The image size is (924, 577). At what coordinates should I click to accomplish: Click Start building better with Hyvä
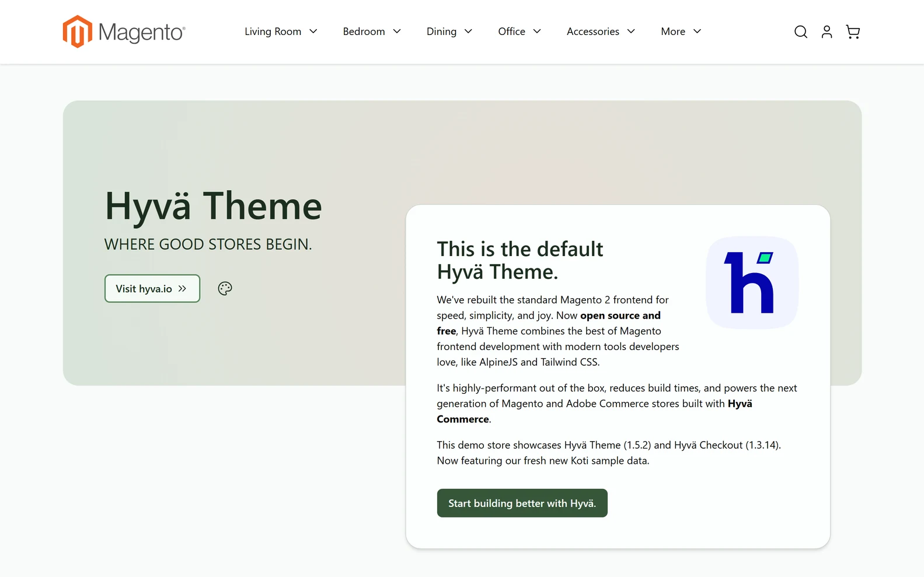[x=522, y=503]
